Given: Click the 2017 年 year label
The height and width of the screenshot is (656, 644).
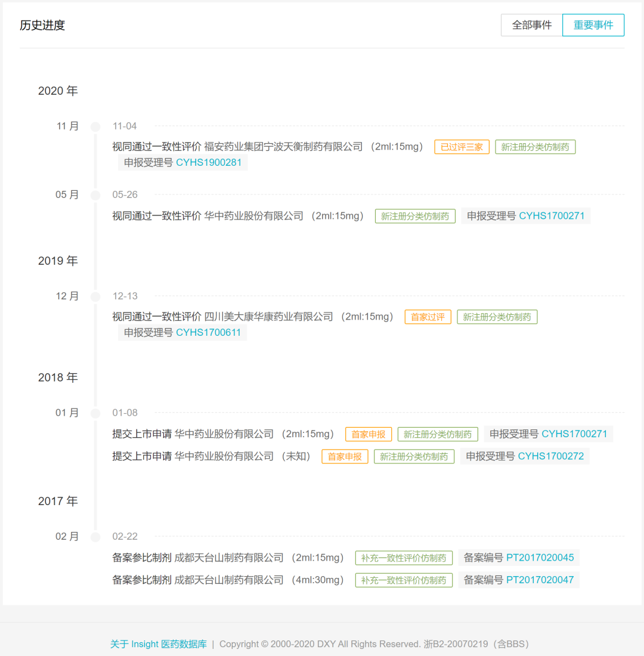Looking at the screenshot, I should click(x=58, y=501).
